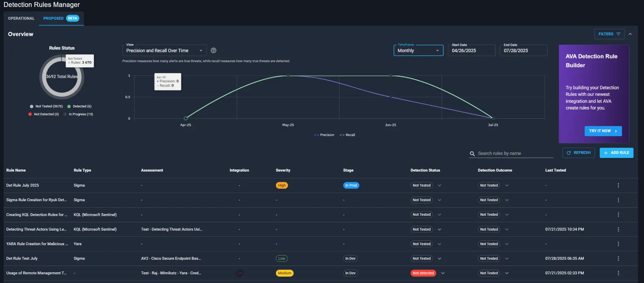Open the View dropdown showing Precision and Recall Over Time
This screenshot has width=644, height=283.
tap(164, 50)
